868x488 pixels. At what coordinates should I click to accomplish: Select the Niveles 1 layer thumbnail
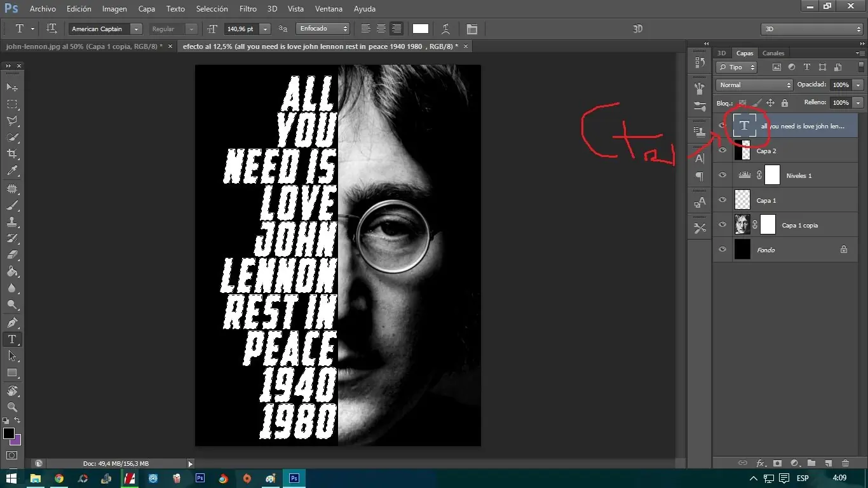[743, 175]
